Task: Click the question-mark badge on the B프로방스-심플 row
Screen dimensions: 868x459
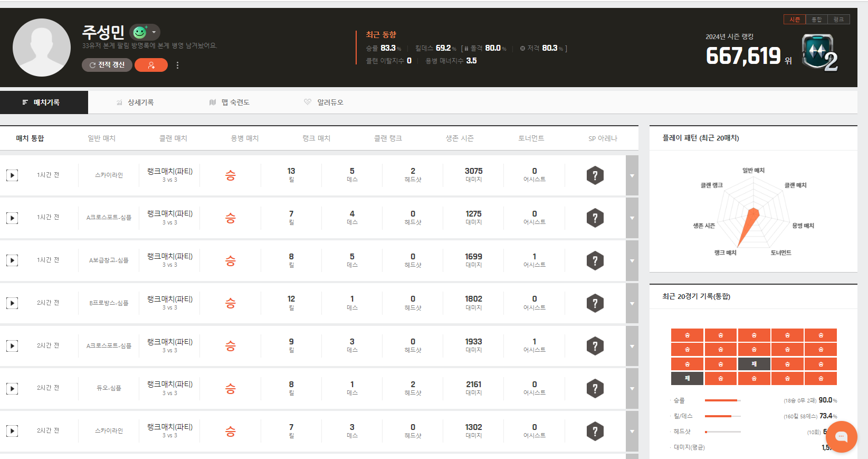Action: tap(595, 303)
